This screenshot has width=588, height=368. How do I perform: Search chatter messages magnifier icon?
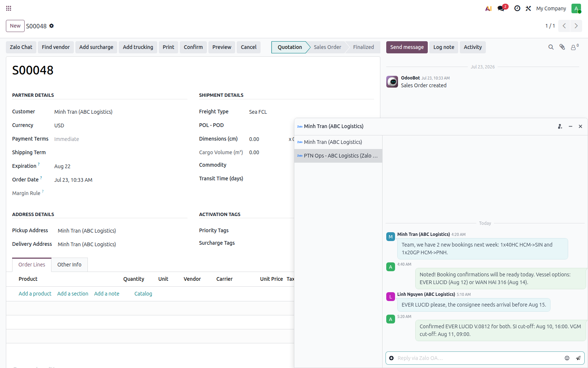tap(551, 47)
